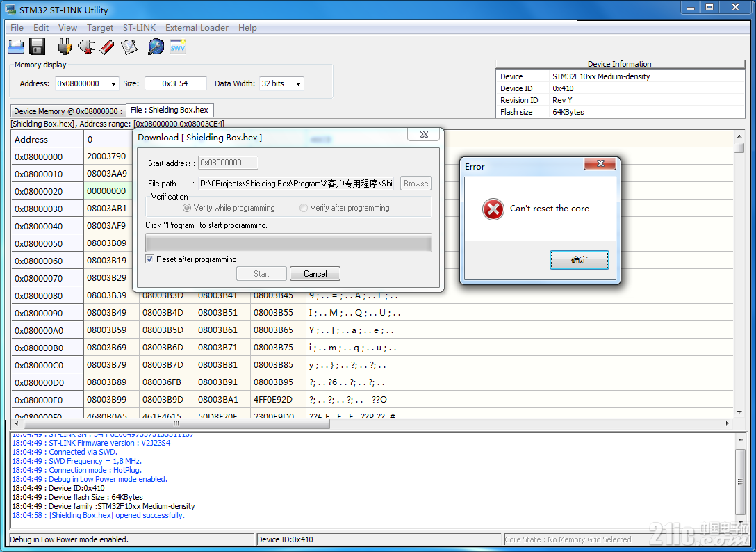Click the blue globe Program verify icon
This screenshot has width=756, height=552.
156,47
